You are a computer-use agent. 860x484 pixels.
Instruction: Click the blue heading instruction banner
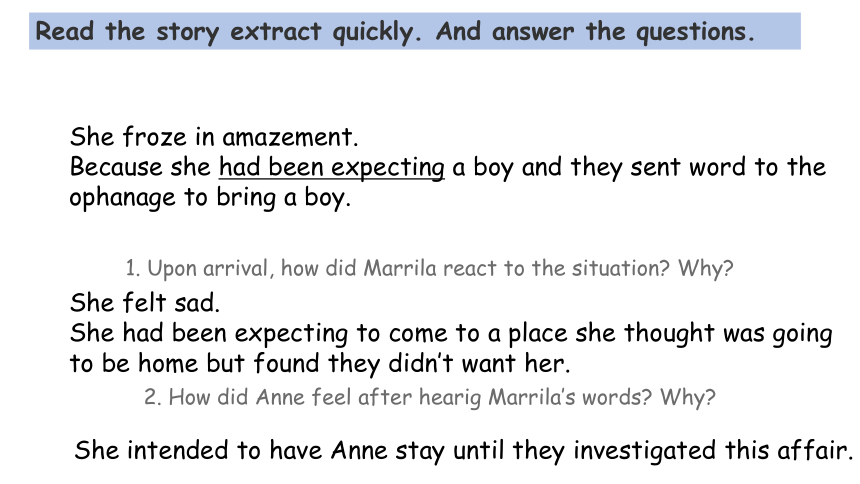click(x=415, y=31)
